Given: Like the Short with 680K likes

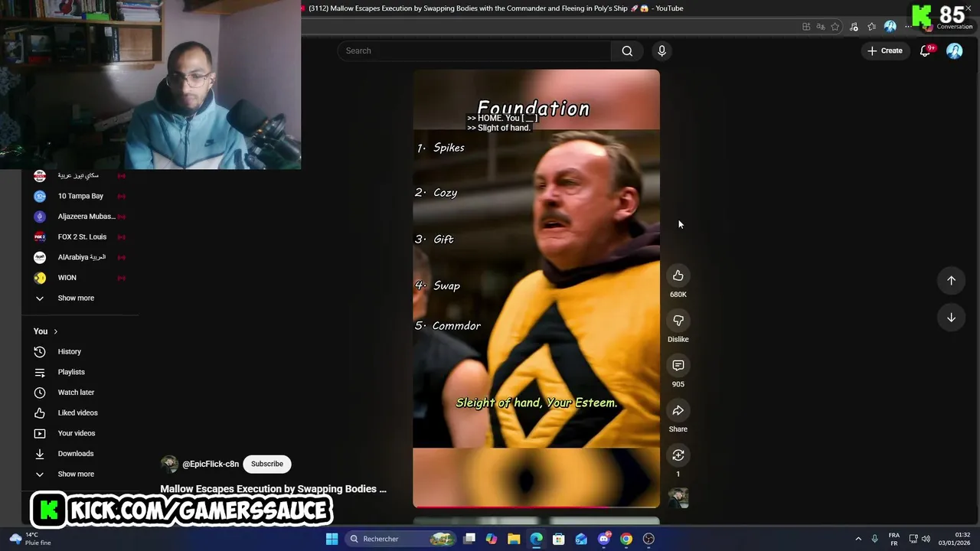Looking at the screenshot, I should click(678, 275).
